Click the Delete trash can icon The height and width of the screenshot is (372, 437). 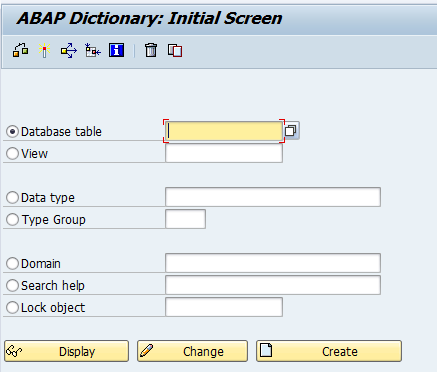151,50
